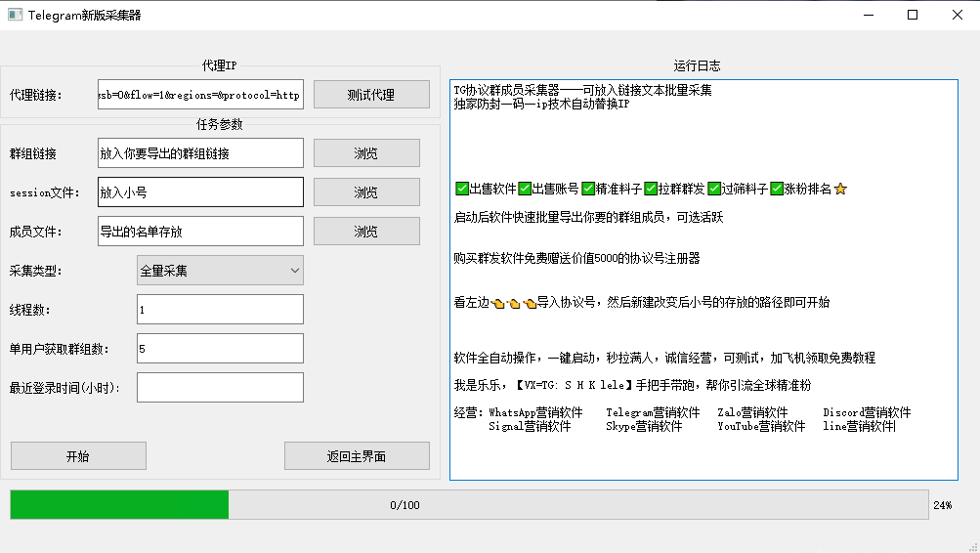980x553 pixels.
Task: Click first pointing-hand emoji after 看左边
Action: pyautogui.click(x=497, y=304)
